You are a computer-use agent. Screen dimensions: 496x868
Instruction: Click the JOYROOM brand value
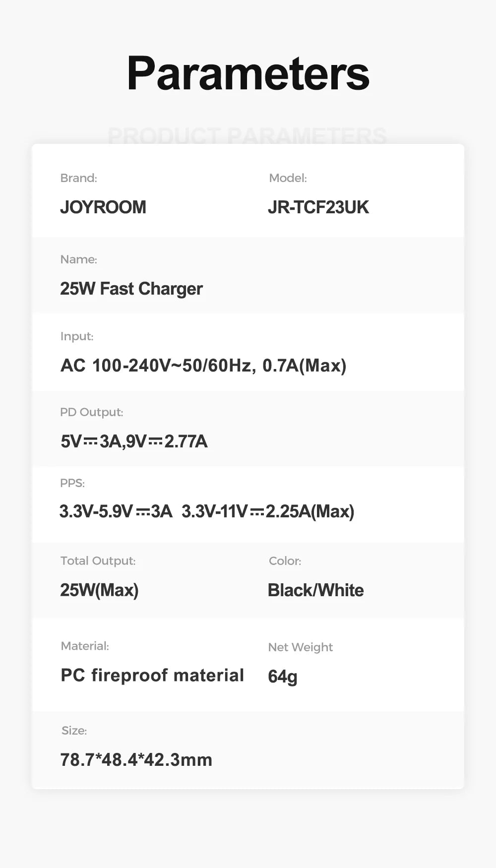pos(103,207)
